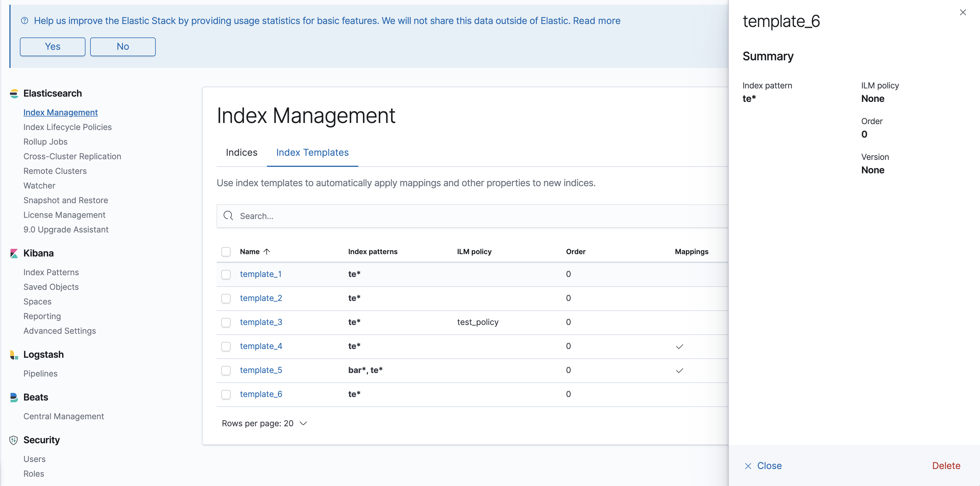
Task: Sort by Name column arrow
Action: [267, 251]
